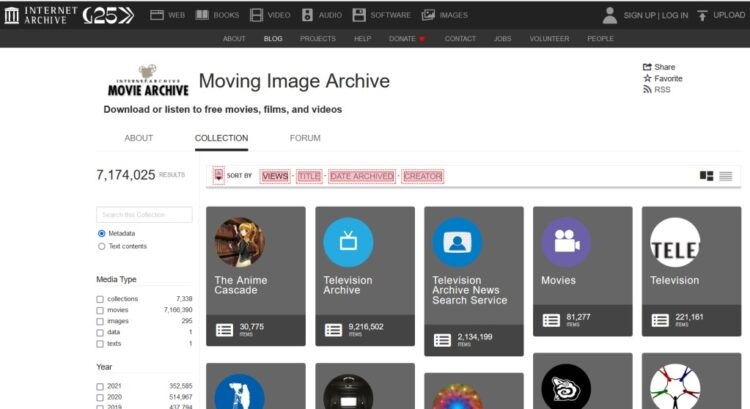Open the Blog menu item
The image size is (750, 409).
(x=273, y=39)
